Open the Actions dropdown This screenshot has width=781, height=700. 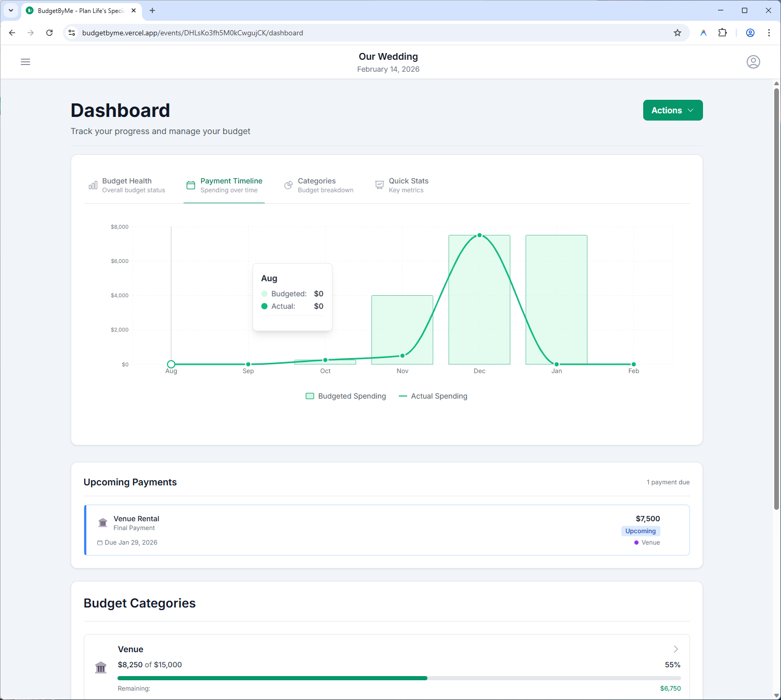(x=672, y=110)
